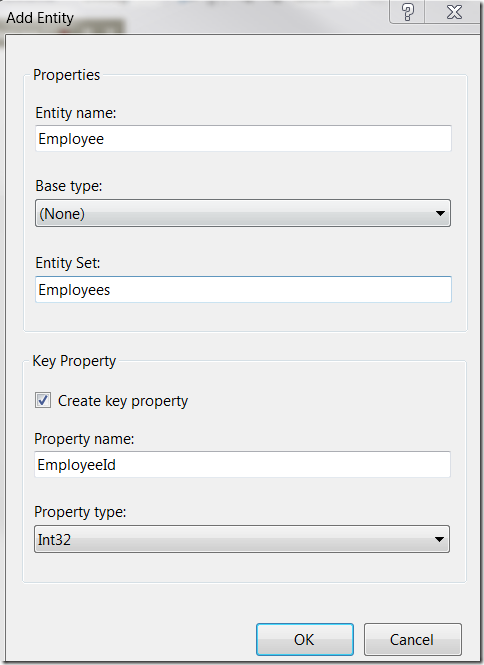Click the "Entity name:" label
The width and height of the screenshot is (484, 665).
(76, 113)
